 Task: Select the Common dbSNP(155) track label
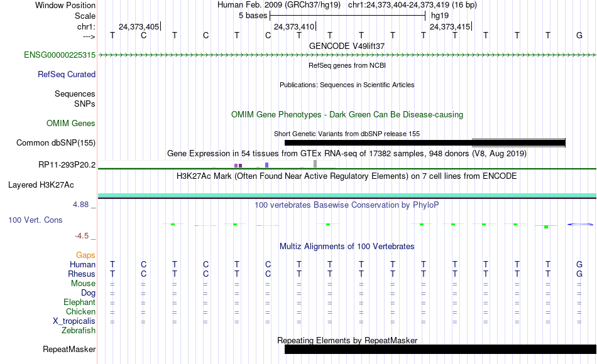[x=56, y=143]
